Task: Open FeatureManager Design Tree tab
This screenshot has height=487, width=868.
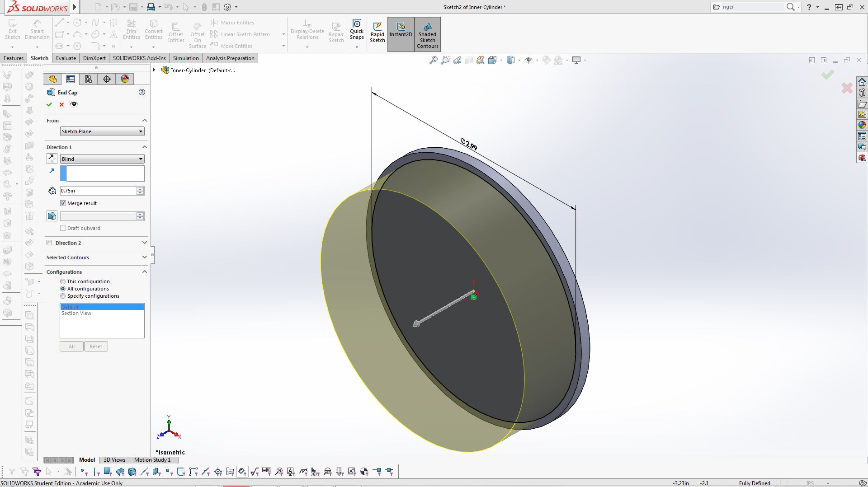Action: [52, 79]
